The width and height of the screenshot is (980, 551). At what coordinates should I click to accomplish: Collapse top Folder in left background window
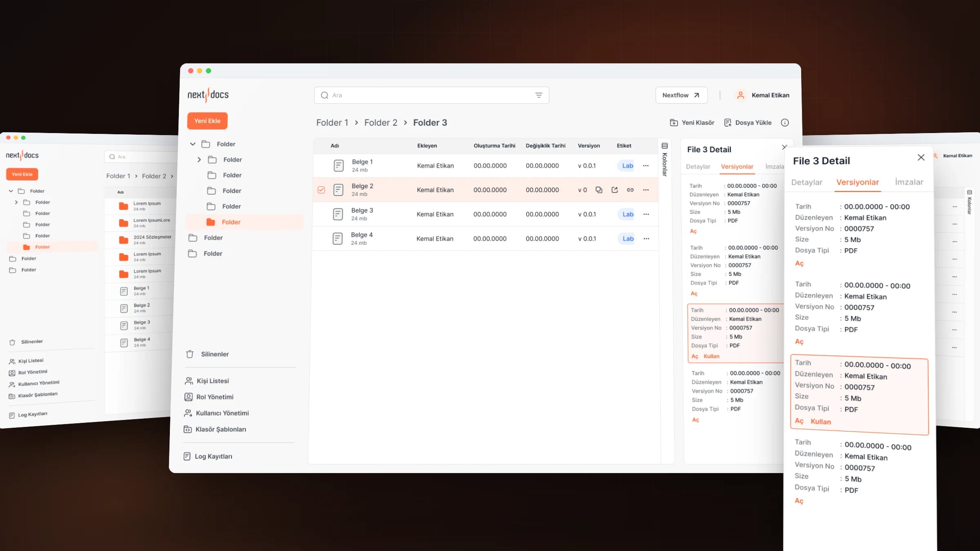[11, 191]
